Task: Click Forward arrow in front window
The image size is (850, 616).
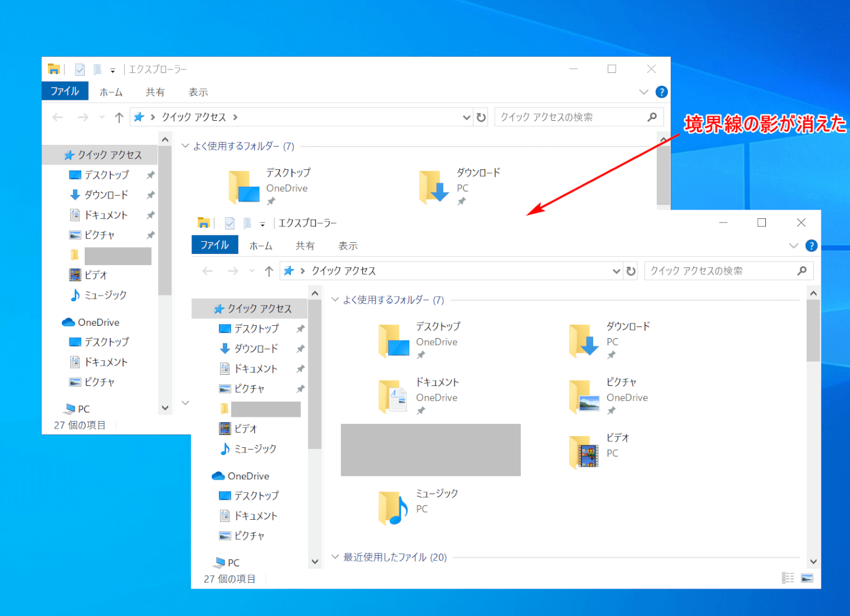Action: coord(233,271)
